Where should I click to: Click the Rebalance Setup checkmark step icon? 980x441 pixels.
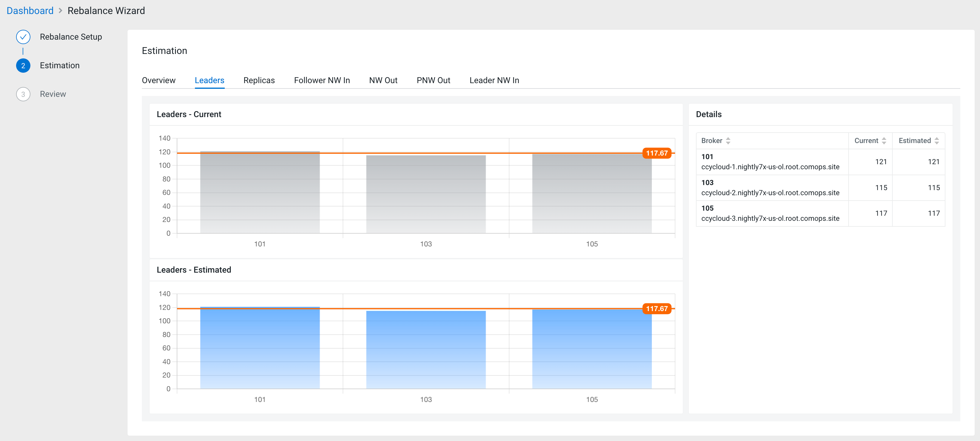pos(23,37)
